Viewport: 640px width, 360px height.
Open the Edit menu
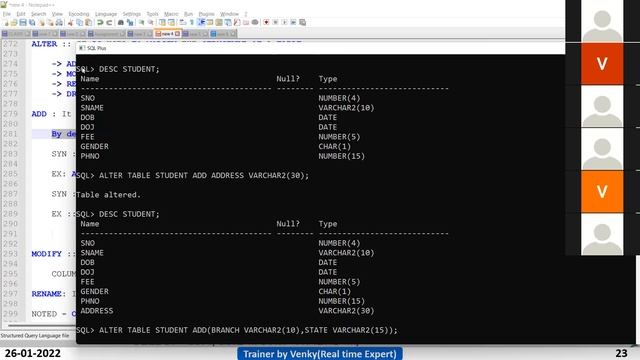pos(21,14)
